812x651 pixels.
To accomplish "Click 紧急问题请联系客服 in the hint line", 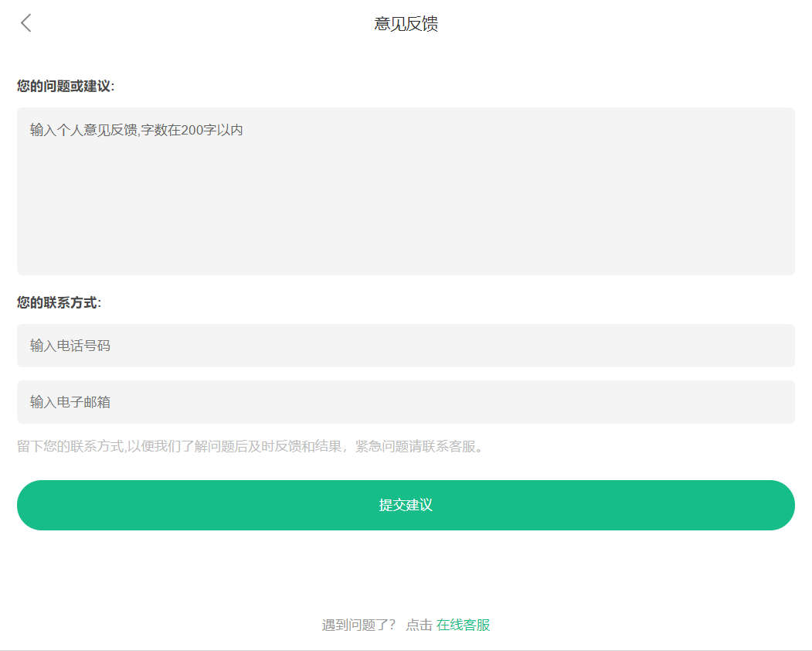I will click(420, 447).
